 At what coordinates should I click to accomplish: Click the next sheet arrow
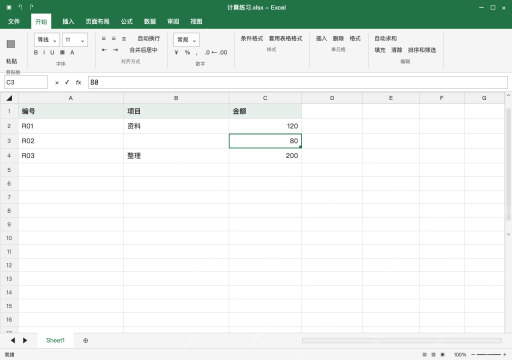pos(25,340)
